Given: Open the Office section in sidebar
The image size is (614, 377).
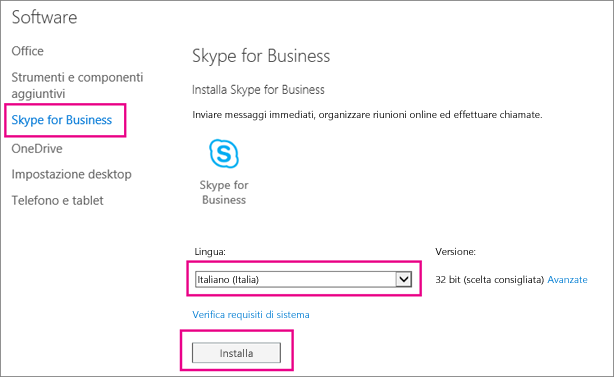Looking at the screenshot, I should click(27, 51).
